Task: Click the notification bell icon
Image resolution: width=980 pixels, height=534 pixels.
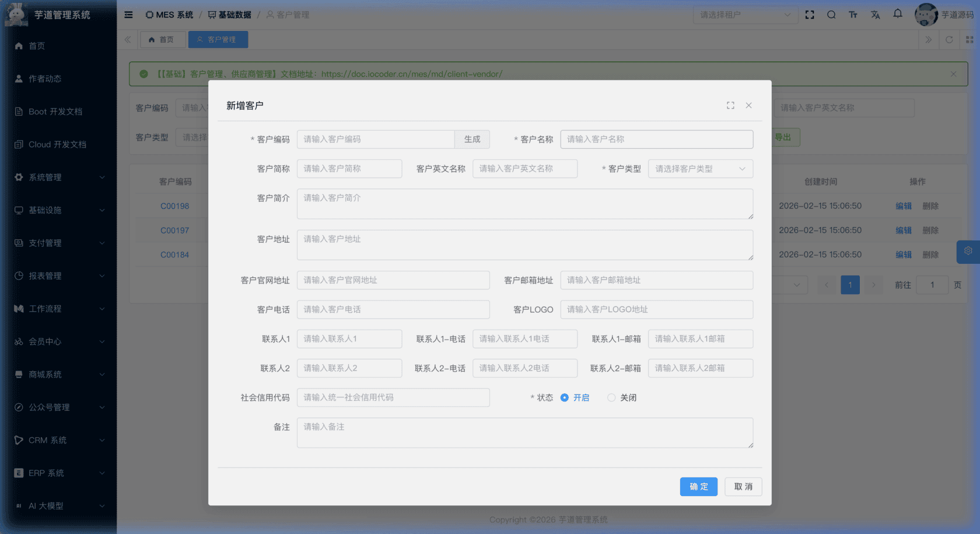Action: [898, 14]
